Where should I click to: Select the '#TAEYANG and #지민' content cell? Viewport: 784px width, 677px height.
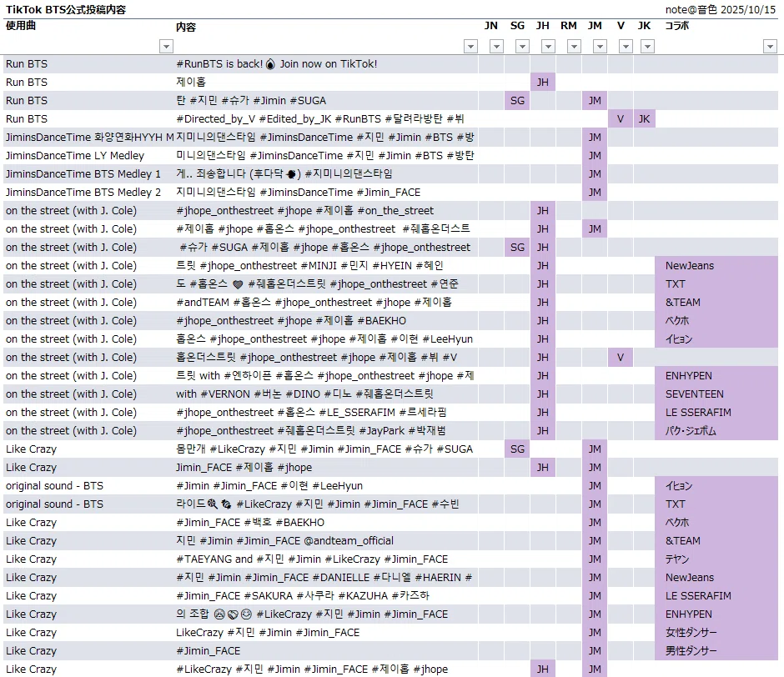tap(326, 559)
